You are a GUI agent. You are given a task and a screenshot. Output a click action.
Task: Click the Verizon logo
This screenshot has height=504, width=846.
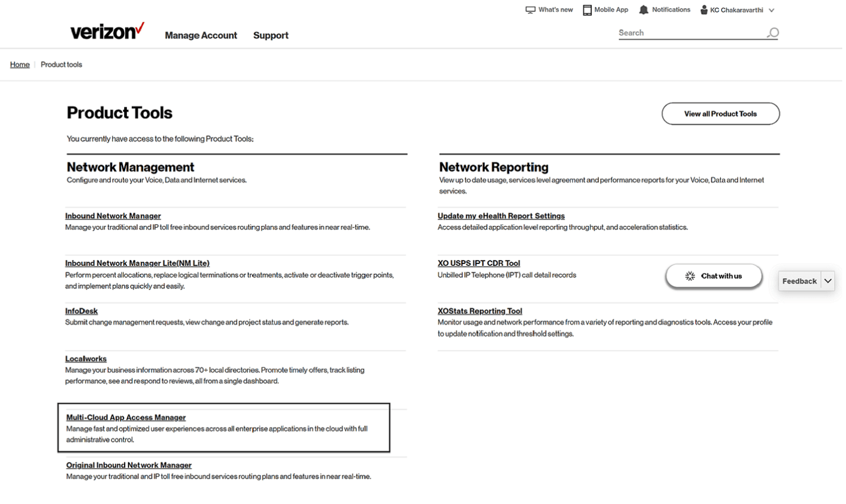click(107, 31)
